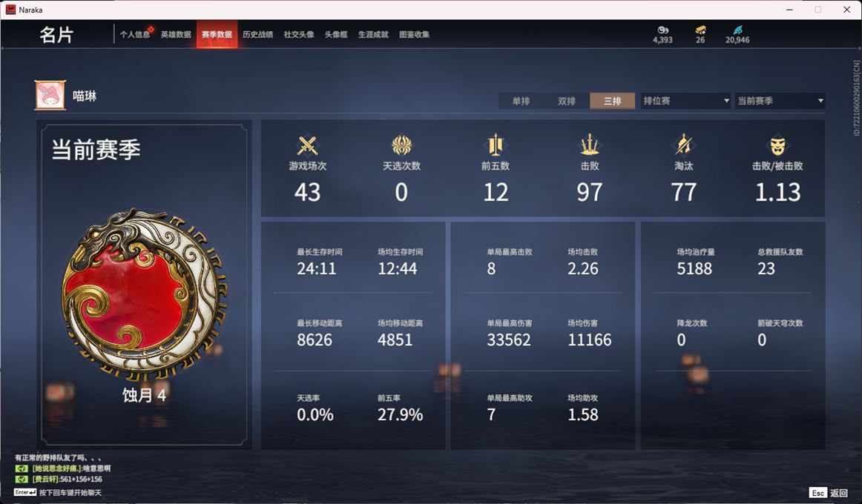Image resolution: width=862 pixels, height=504 pixels.
Task: Select the 双排 duo mode toggle
Action: click(x=566, y=101)
